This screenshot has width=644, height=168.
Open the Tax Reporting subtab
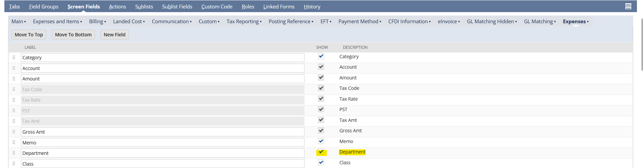point(243,21)
